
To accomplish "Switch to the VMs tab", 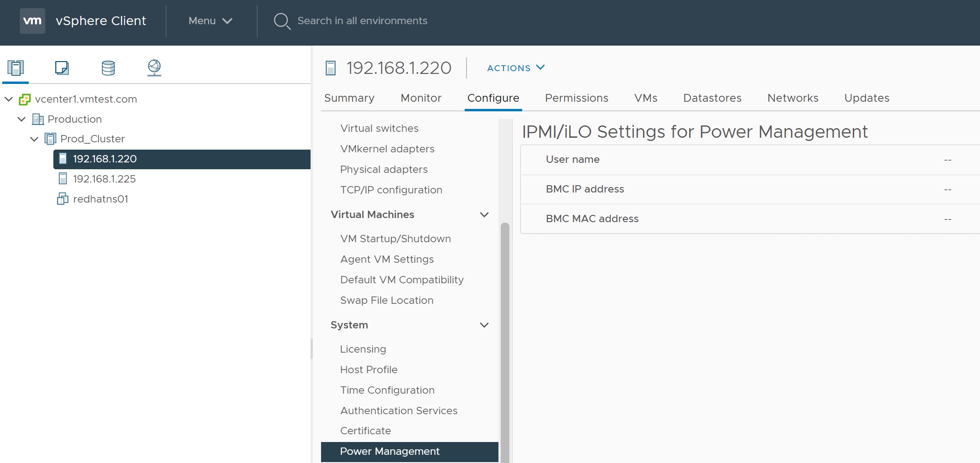I will [x=646, y=98].
